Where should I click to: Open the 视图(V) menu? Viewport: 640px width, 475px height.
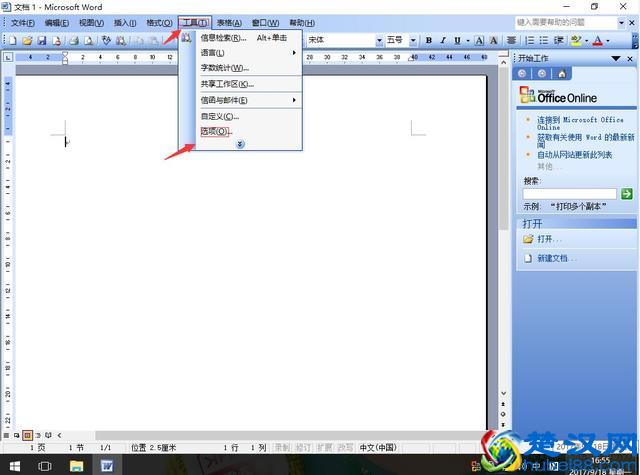pyautogui.click(x=91, y=23)
